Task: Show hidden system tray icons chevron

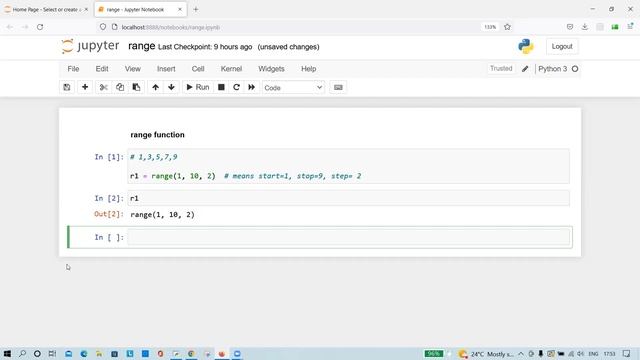Action: tap(521, 354)
